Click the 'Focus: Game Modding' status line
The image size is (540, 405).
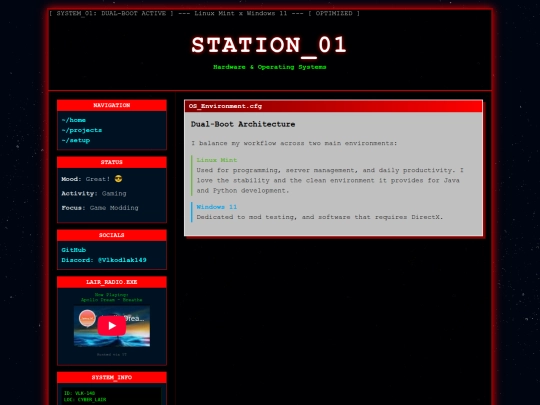(x=100, y=208)
